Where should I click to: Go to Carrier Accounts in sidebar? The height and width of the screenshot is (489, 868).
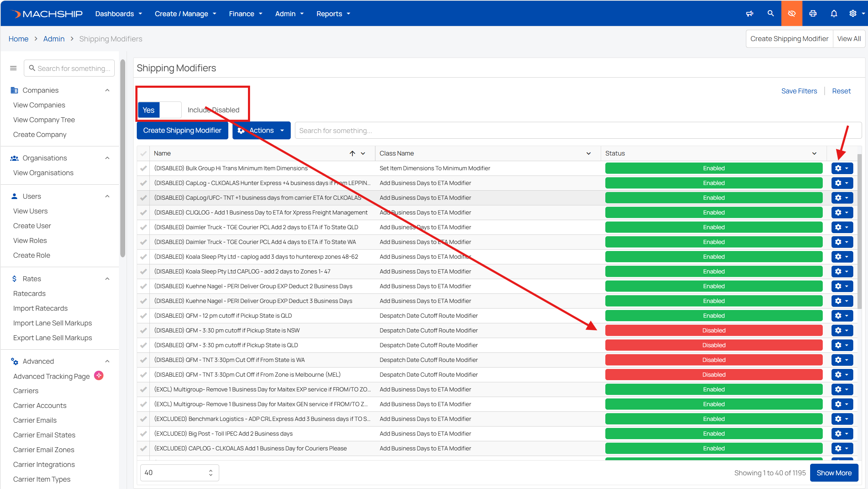click(40, 405)
